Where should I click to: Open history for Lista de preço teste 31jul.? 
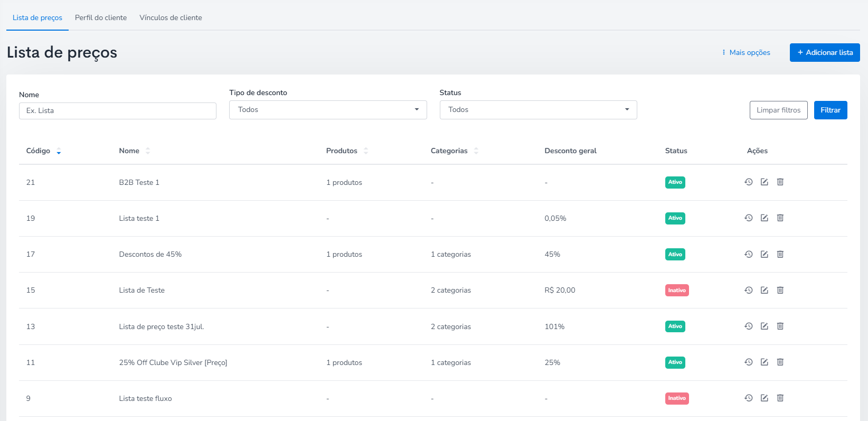749,326
